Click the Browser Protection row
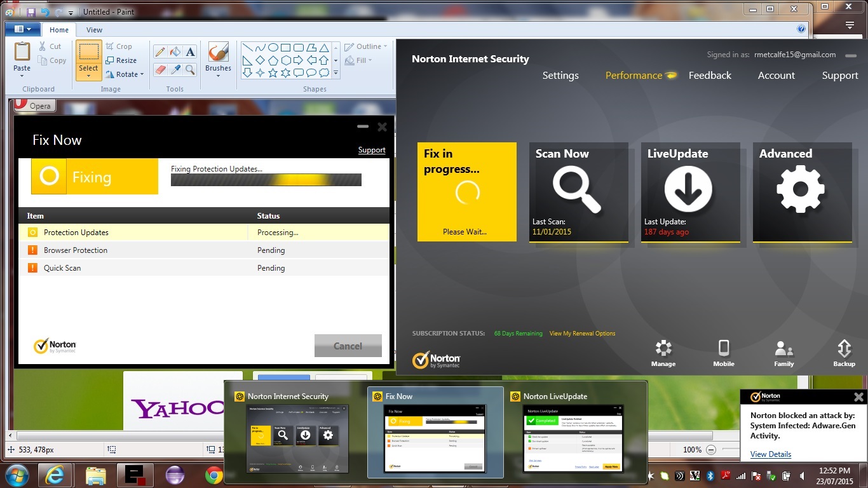 pyautogui.click(x=204, y=250)
